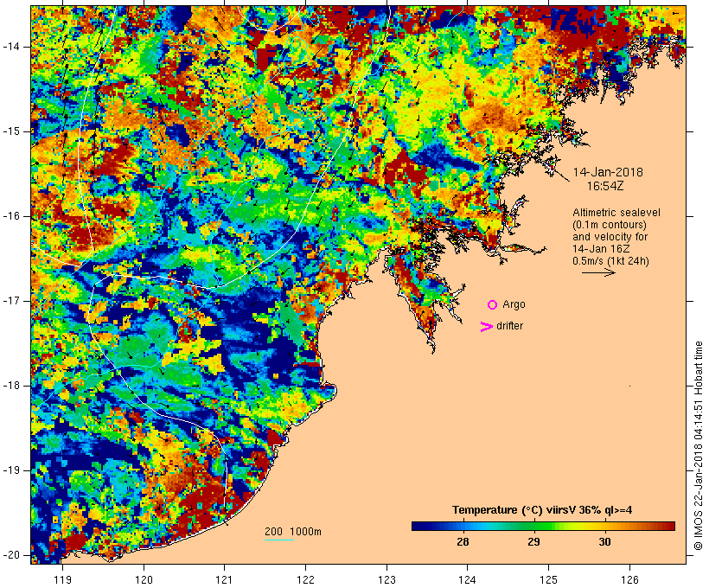Click the latitude '-17' axis label
This screenshot has height=588, width=709.
coord(11,301)
